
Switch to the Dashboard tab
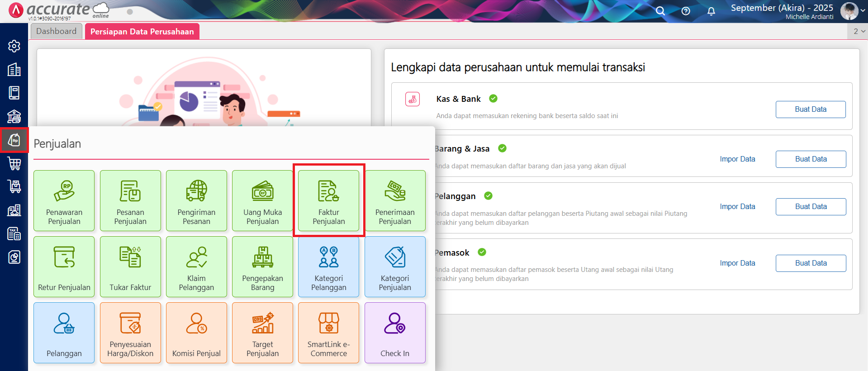tap(57, 31)
